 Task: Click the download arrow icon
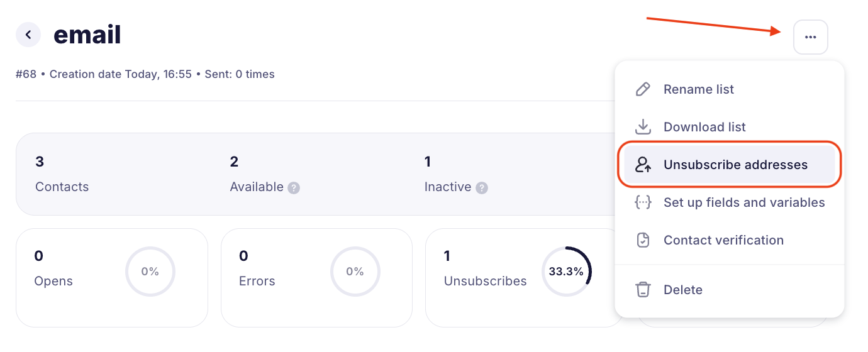(643, 127)
